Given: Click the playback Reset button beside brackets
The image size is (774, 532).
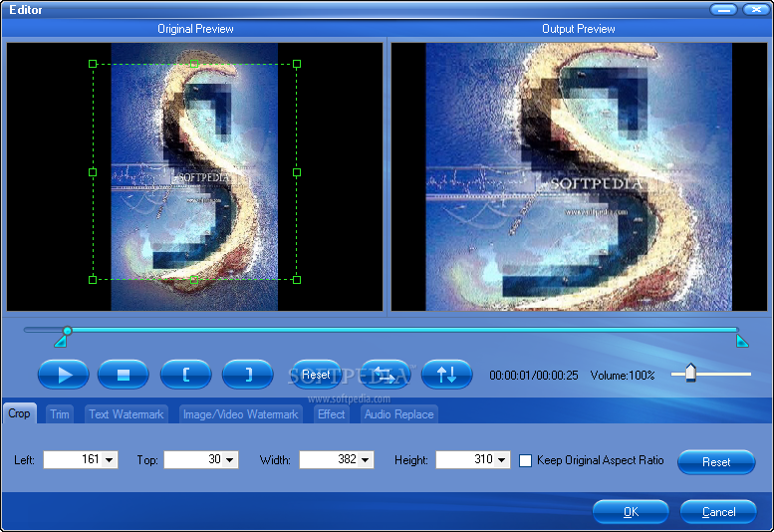Looking at the screenshot, I should tap(316, 375).
